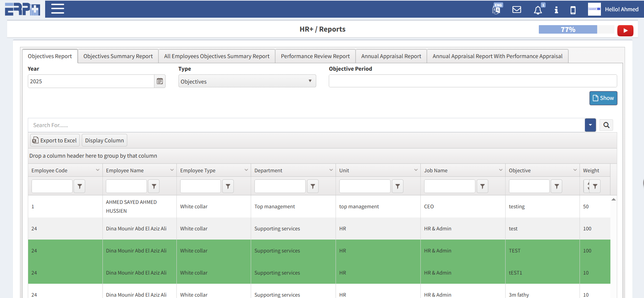
Task: Open the Employee Name column menu chevron
Action: [172, 170]
